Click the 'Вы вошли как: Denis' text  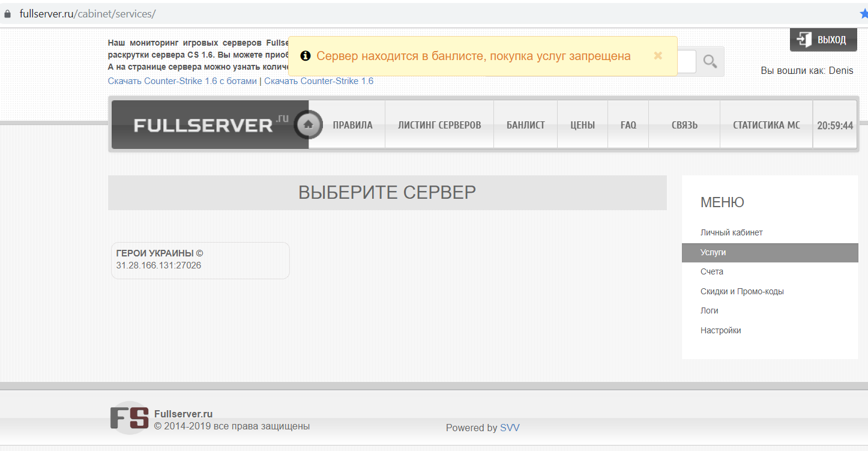click(x=807, y=70)
